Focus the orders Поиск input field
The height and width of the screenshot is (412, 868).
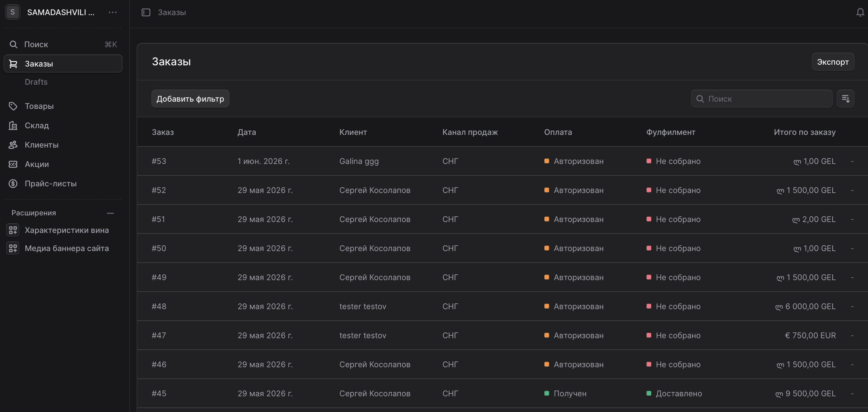[762, 99]
